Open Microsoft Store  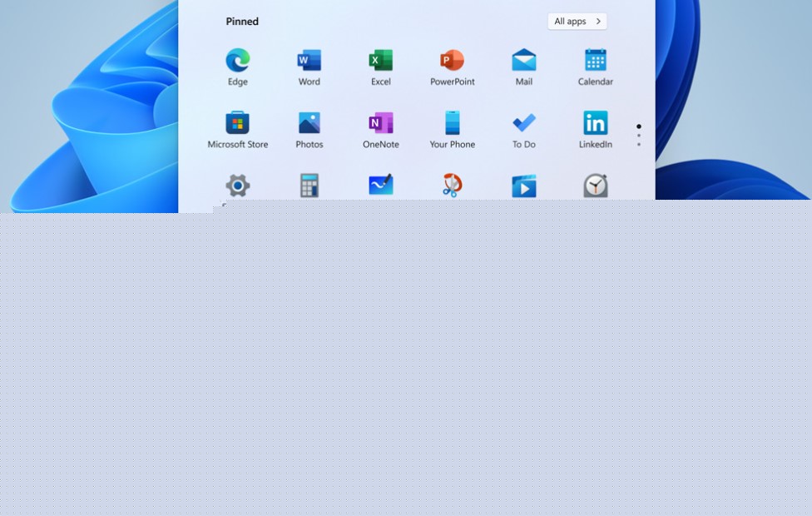pyautogui.click(x=238, y=123)
